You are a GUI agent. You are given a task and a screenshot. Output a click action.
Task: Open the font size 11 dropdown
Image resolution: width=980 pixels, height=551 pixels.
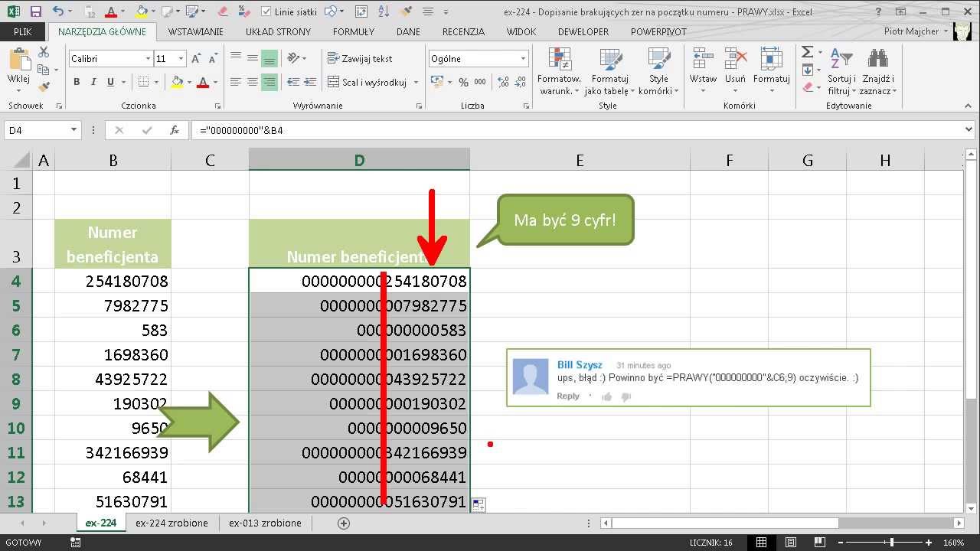tap(181, 59)
